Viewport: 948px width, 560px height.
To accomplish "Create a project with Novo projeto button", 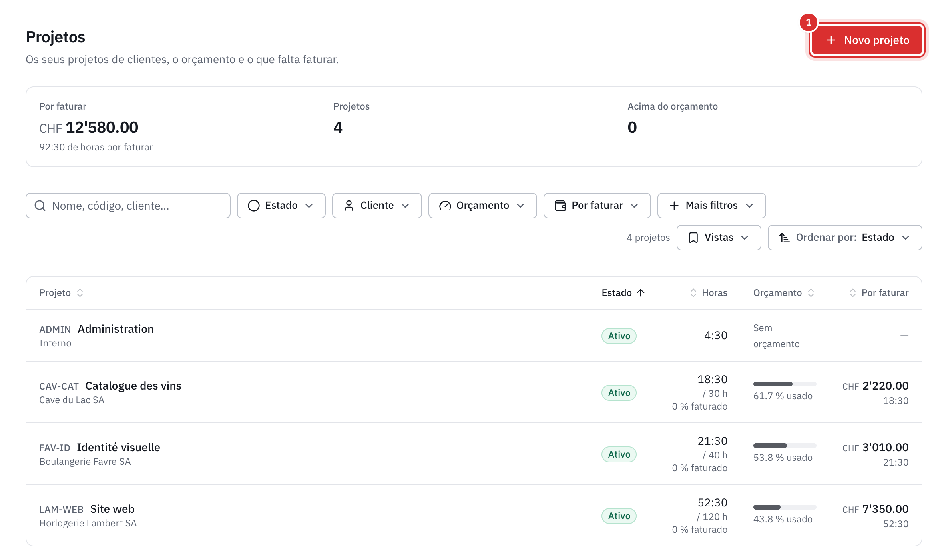I will pyautogui.click(x=867, y=40).
